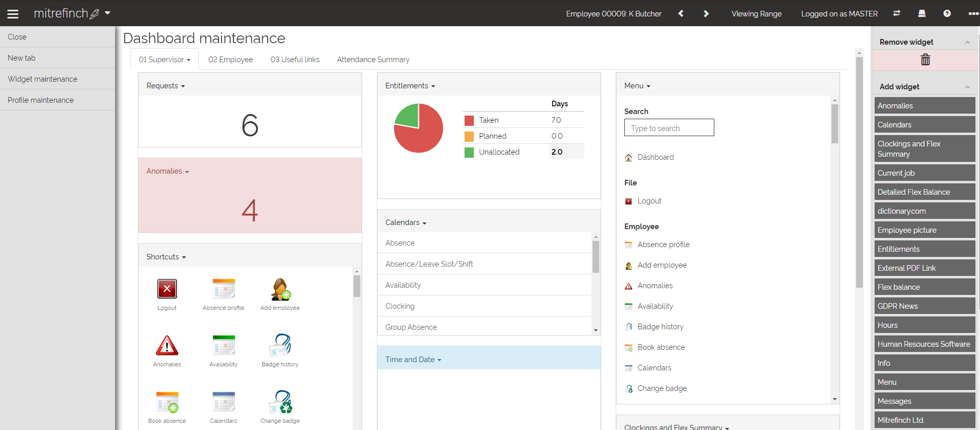Open the Calendars shortcut icon
Screen dimensions: 980x430
pyautogui.click(x=224, y=402)
